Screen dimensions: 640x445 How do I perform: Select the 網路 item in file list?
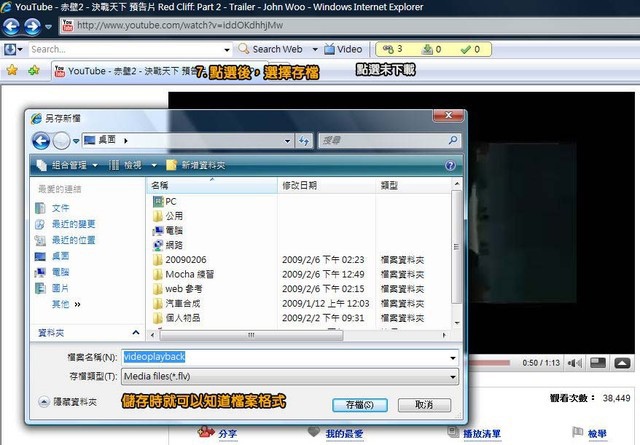coord(168,245)
